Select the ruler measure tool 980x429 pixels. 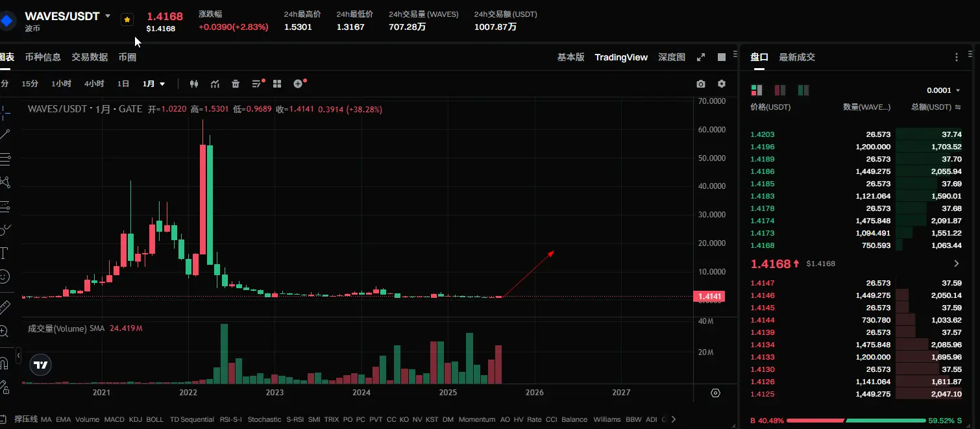coord(5,306)
